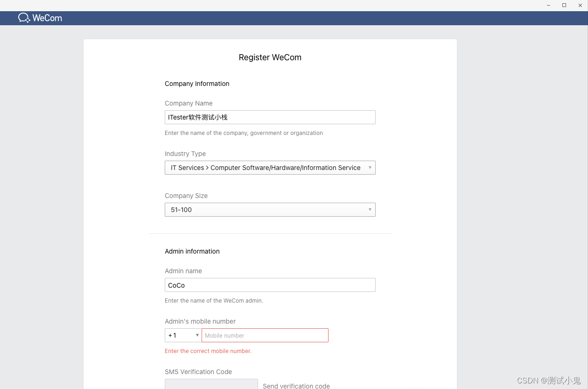This screenshot has height=389, width=588.
Task: Click Send verification code link
Action: pos(296,386)
